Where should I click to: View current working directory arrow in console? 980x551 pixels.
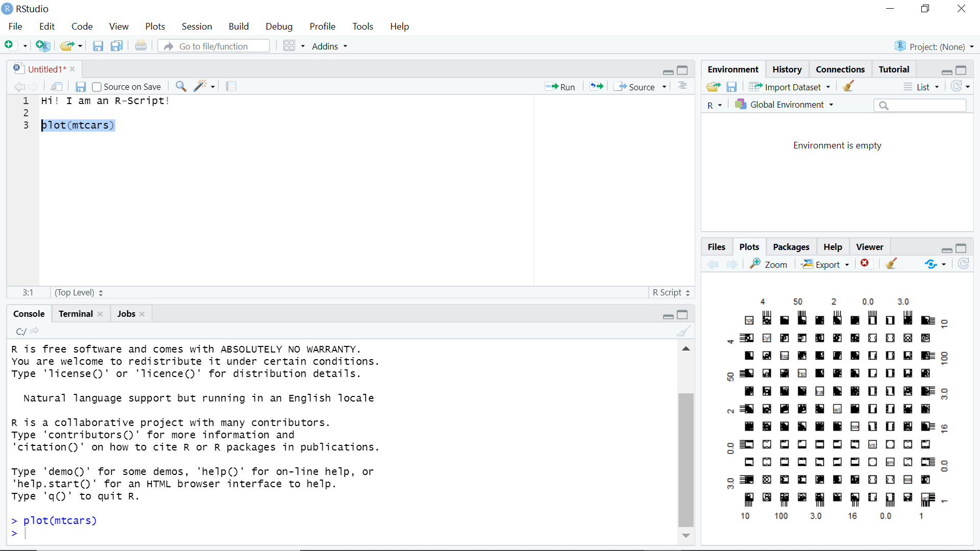pos(34,331)
